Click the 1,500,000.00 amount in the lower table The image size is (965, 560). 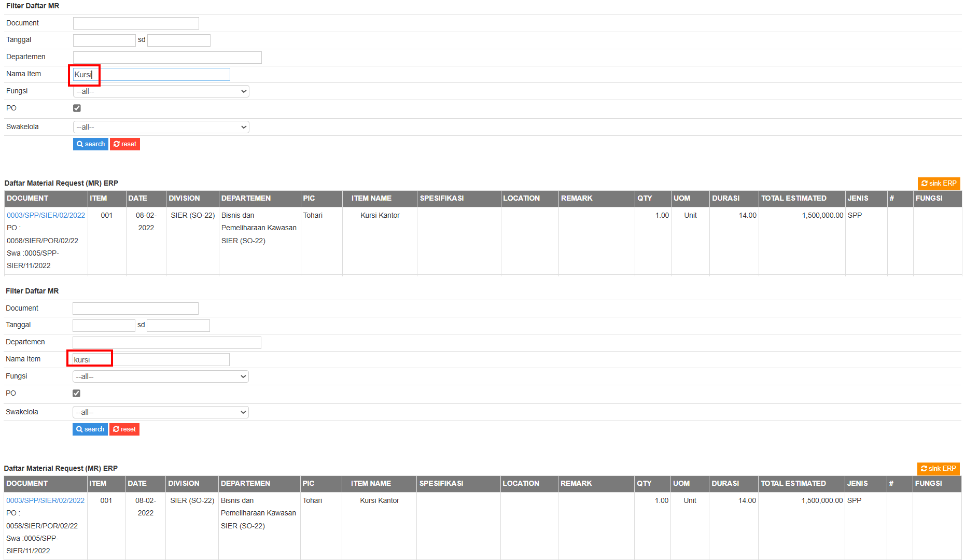[822, 500]
